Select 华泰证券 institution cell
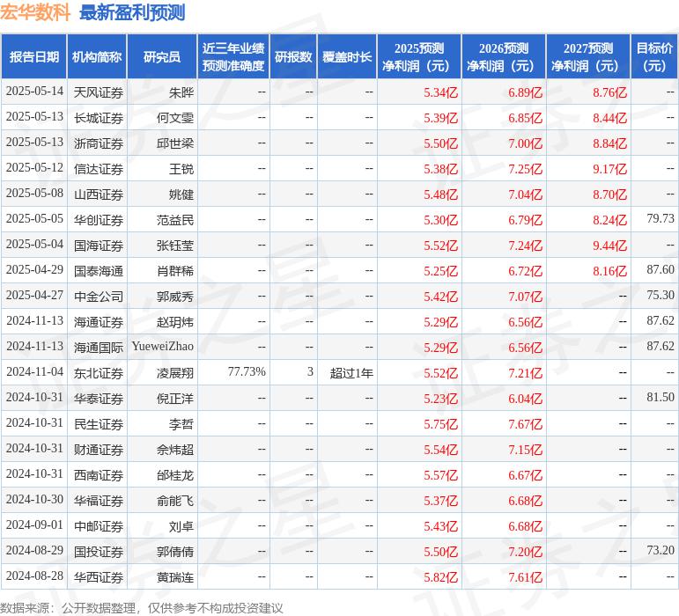Screen dimensions: 679x616 tap(99, 399)
